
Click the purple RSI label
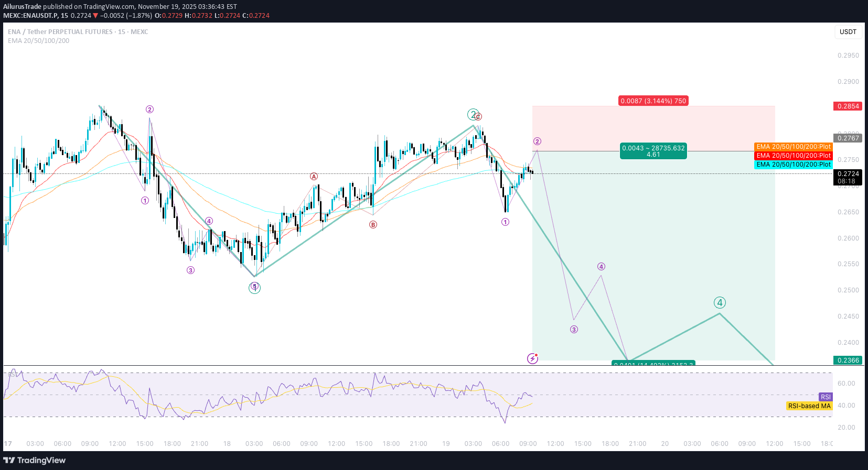826,397
